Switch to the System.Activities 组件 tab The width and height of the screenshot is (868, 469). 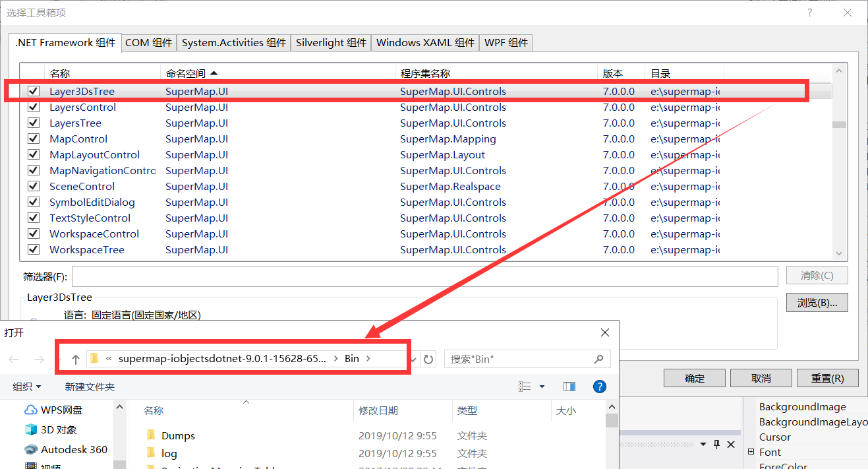(234, 43)
